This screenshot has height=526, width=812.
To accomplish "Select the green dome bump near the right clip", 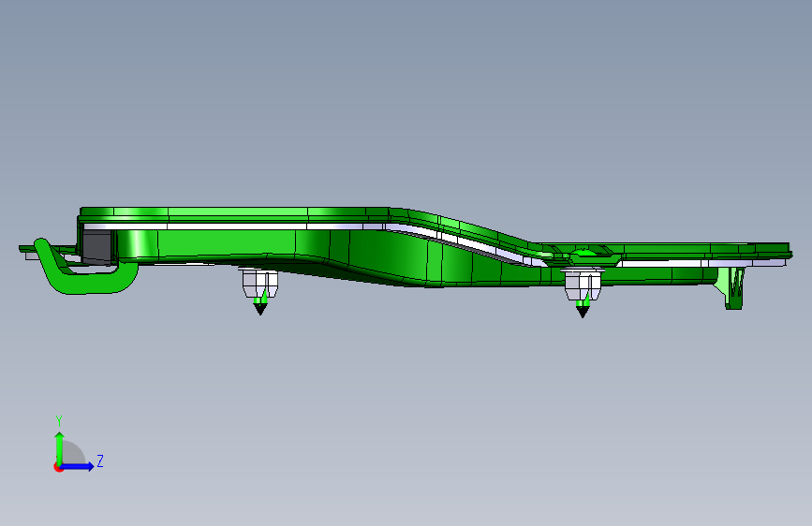I will pos(584,252).
